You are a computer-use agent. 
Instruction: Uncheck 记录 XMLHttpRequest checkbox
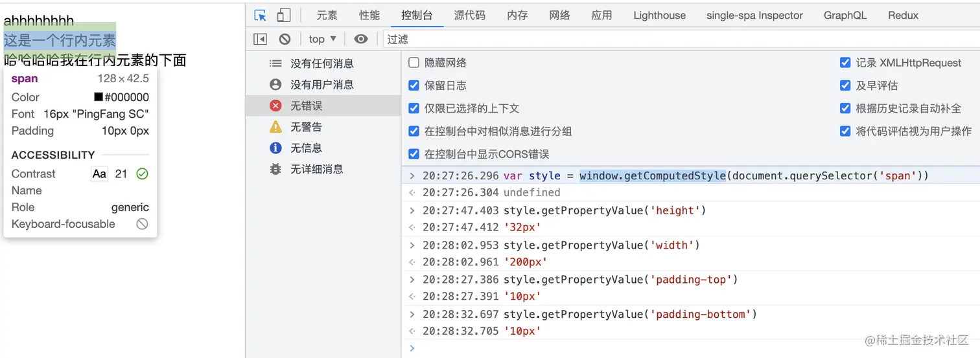coord(845,63)
